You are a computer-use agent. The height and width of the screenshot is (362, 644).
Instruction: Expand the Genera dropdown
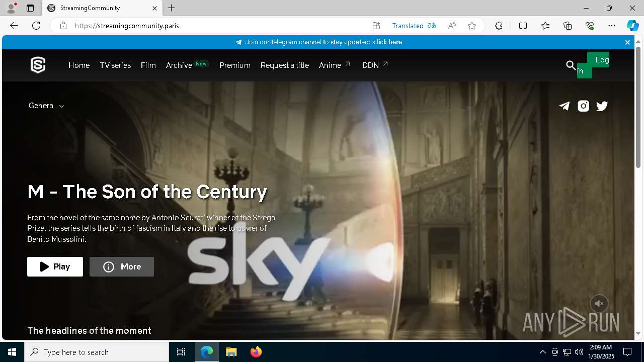tap(46, 106)
